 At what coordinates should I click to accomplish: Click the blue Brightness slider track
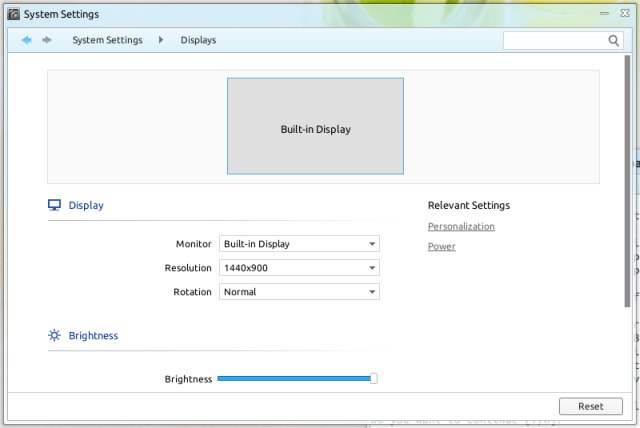[294, 379]
